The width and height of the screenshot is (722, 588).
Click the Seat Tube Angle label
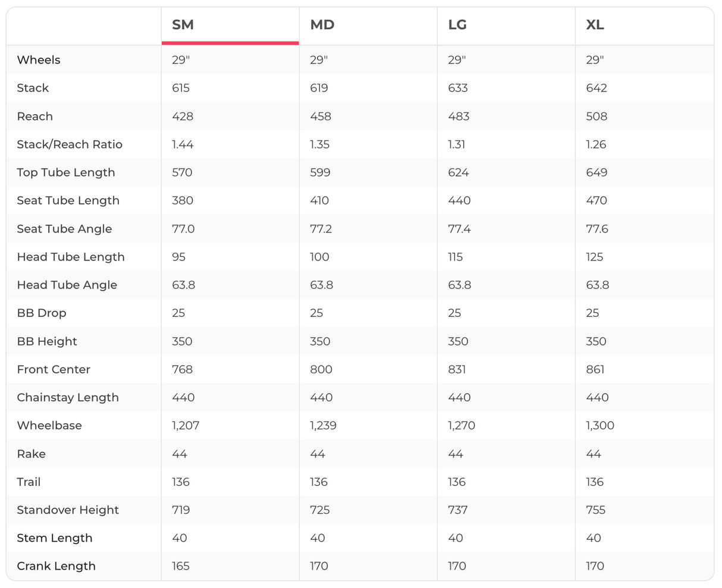64,229
